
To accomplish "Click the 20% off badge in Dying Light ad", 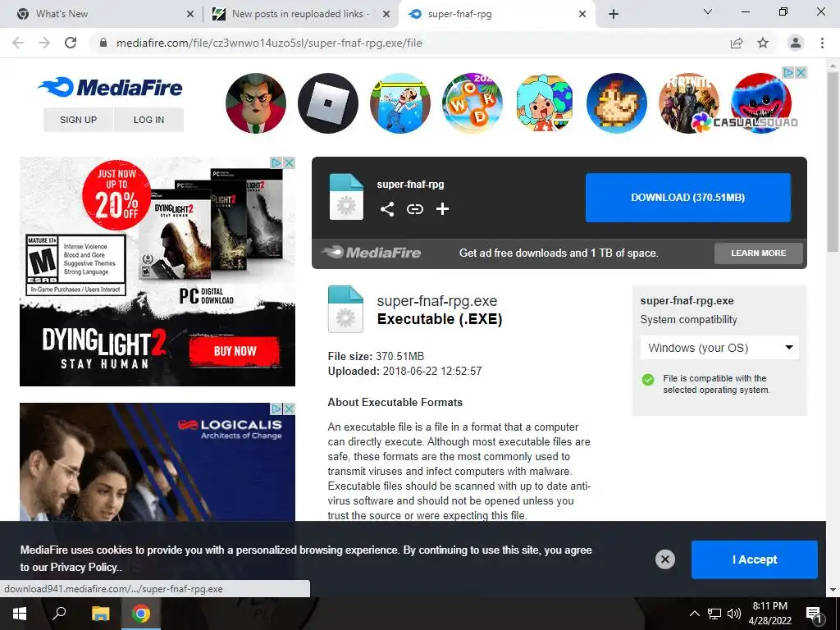I will pyautogui.click(x=116, y=195).
